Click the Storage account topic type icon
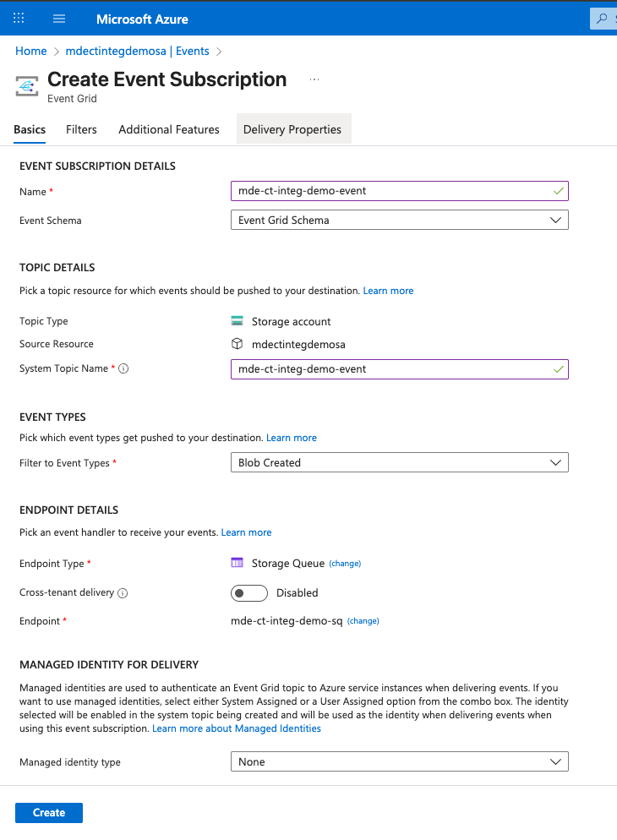 237,321
